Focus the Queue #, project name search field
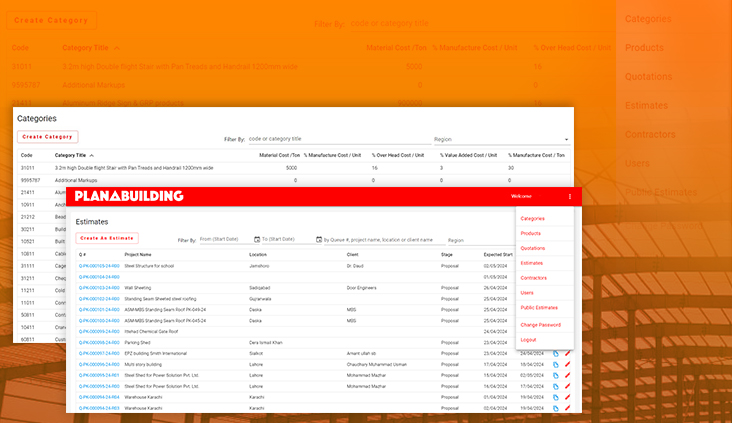Viewport: 732px width, 423px height. [384, 240]
